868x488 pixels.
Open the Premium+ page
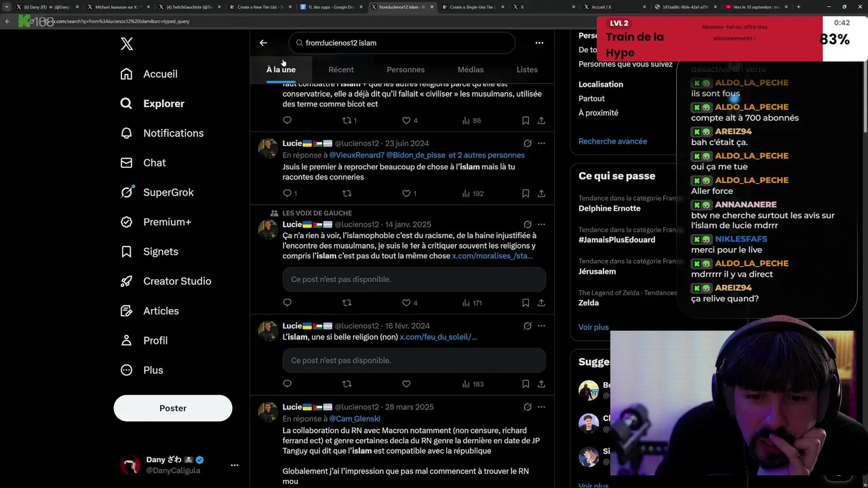coord(156,222)
